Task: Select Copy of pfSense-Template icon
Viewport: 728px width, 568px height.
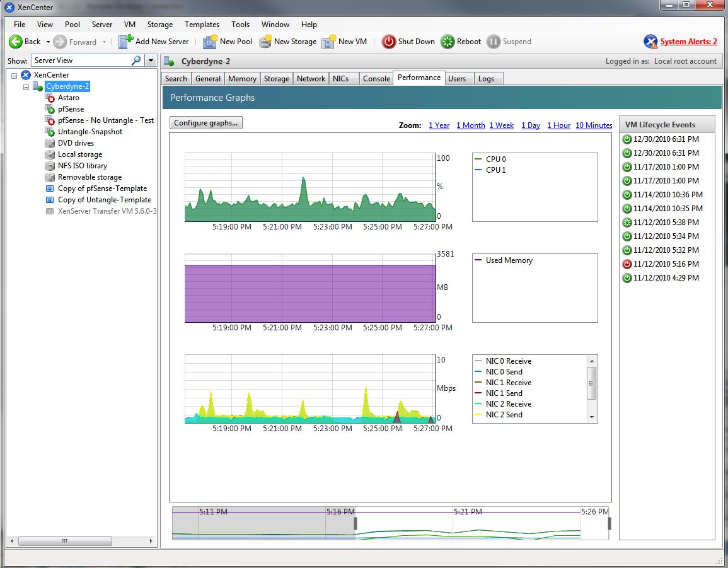Action: tap(50, 188)
